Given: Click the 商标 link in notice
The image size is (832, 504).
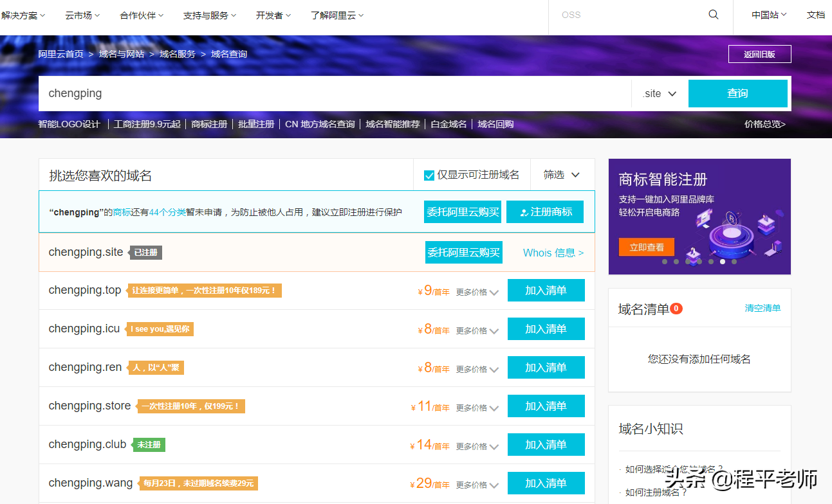Looking at the screenshot, I should [122, 212].
